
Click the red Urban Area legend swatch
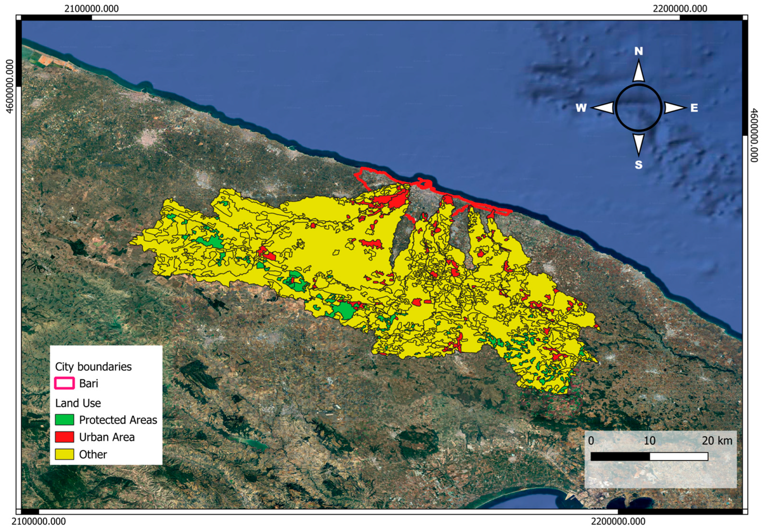[x=64, y=437]
